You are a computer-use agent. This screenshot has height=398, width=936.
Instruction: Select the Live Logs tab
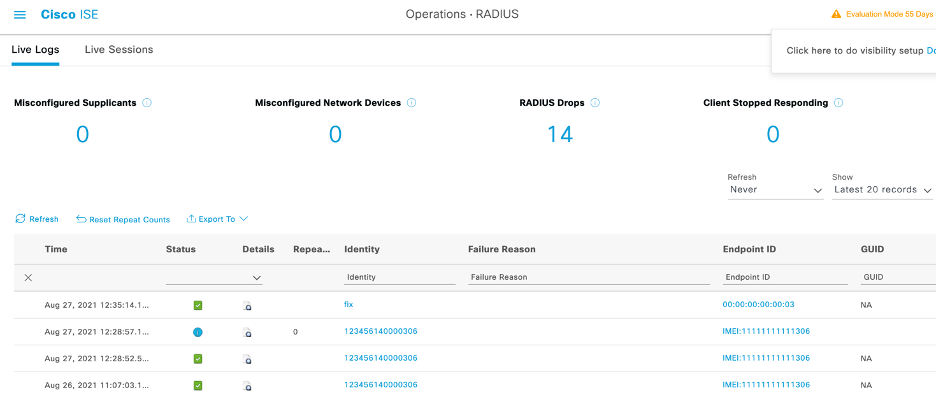tap(35, 50)
